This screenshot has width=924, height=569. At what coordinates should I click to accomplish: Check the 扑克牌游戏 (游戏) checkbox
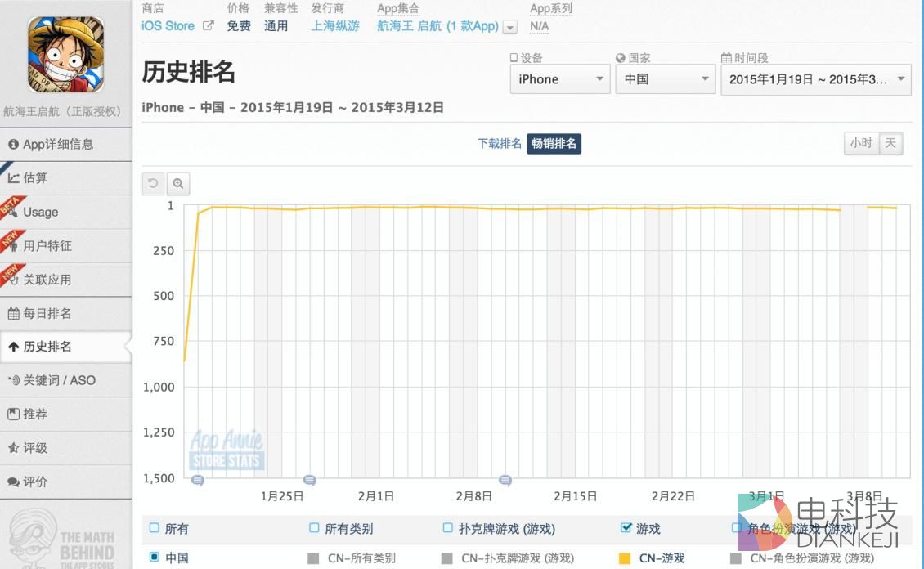click(447, 528)
